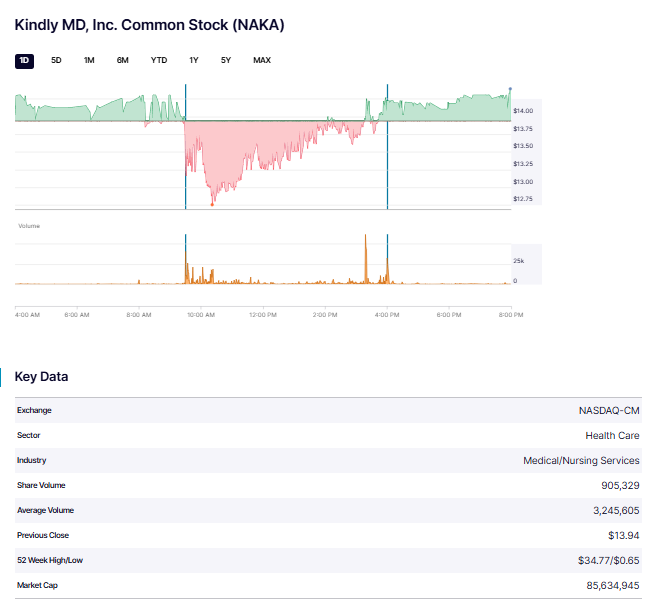Click the $13.94 previous close value
The width and height of the screenshot is (662, 608).
(624, 535)
